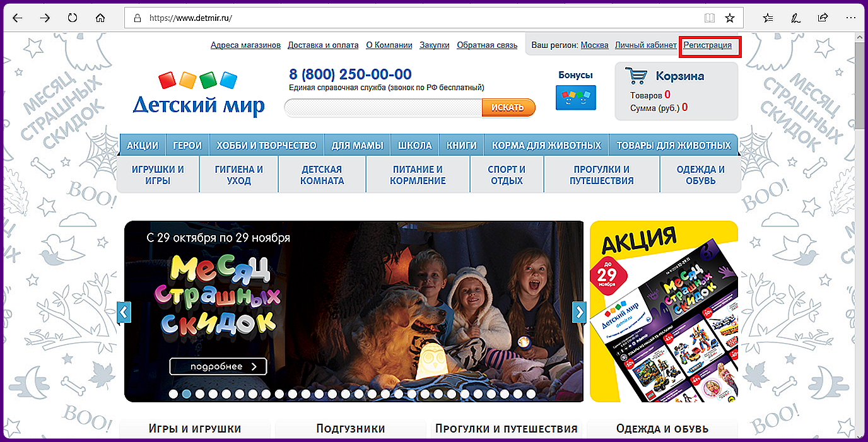Viewport: 868px width, 442px height.
Task: Select the first banner slide dot
Action: point(173,393)
